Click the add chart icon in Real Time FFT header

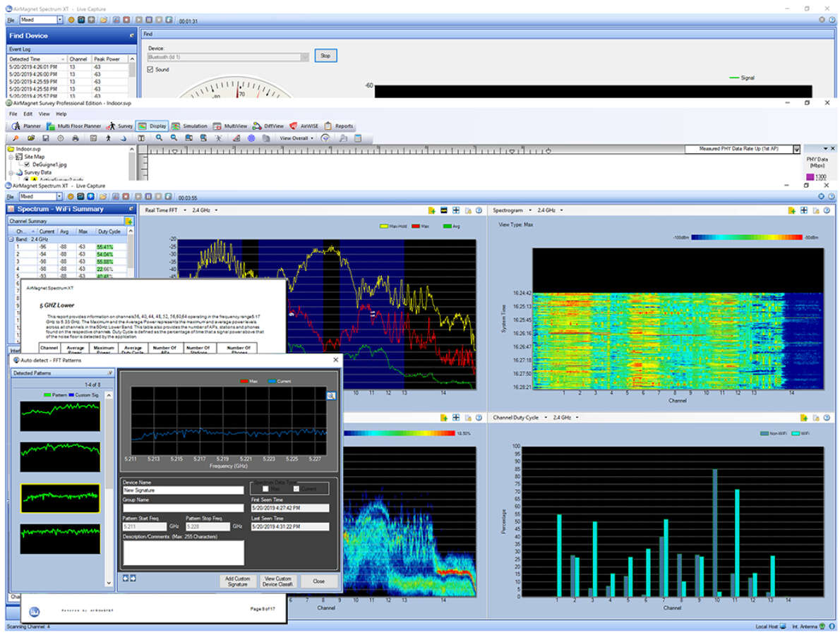click(431, 210)
